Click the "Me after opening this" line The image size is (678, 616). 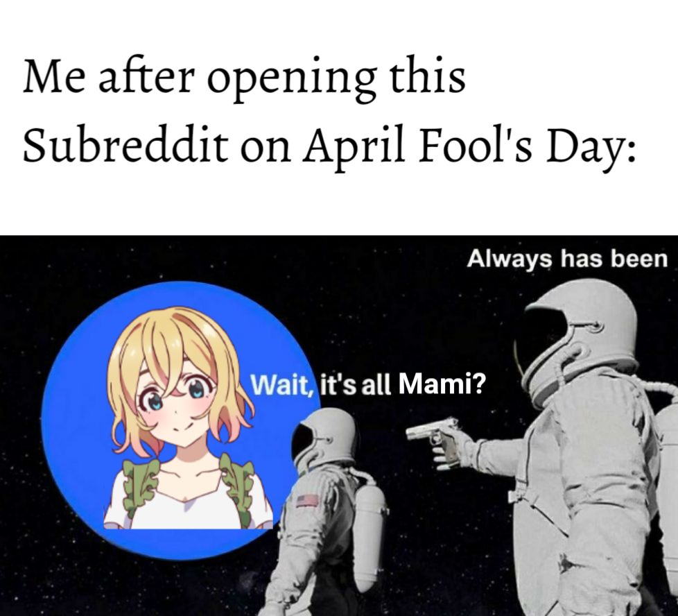click(244, 78)
